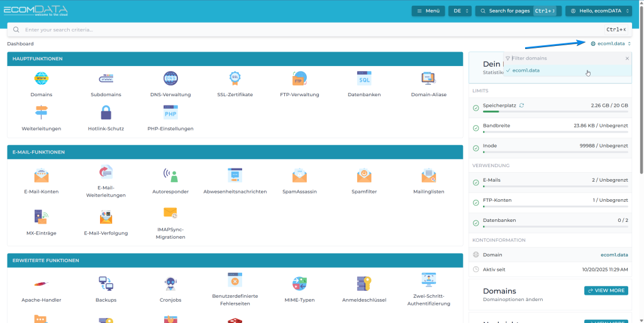Open SSL-Zertifikate icon
The height and width of the screenshot is (323, 644).
coord(235,79)
